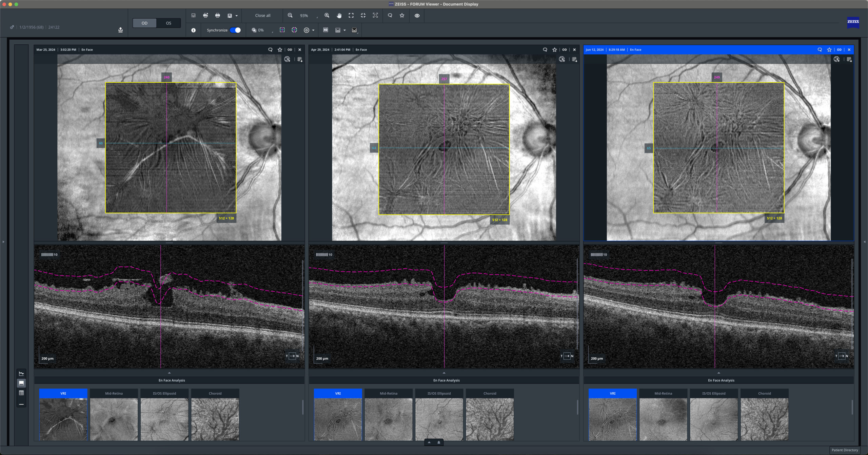Click the fit to full screen icon
This screenshot has width=868, height=455.
[351, 16]
